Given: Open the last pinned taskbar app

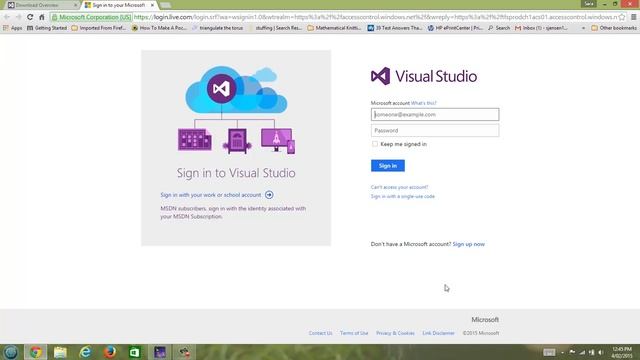Looking at the screenshot, I should click(184, 352).
